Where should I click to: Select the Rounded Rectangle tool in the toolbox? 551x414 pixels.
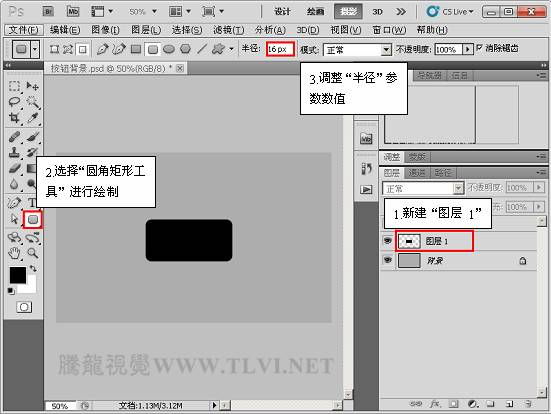point(33,220)
